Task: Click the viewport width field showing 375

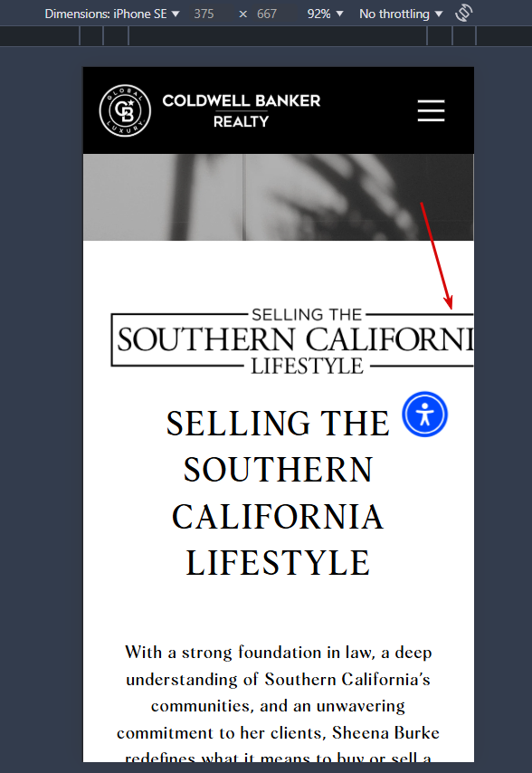Action: click(204, 14)
